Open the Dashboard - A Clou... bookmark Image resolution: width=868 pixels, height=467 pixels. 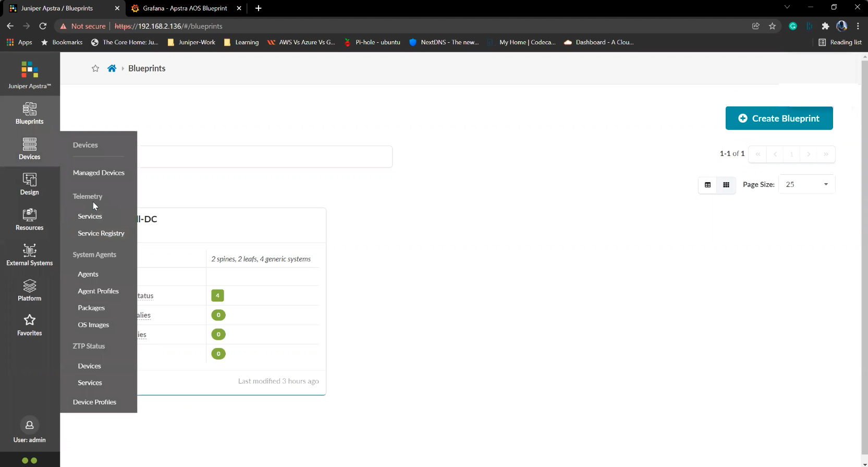tap(599, 42)
